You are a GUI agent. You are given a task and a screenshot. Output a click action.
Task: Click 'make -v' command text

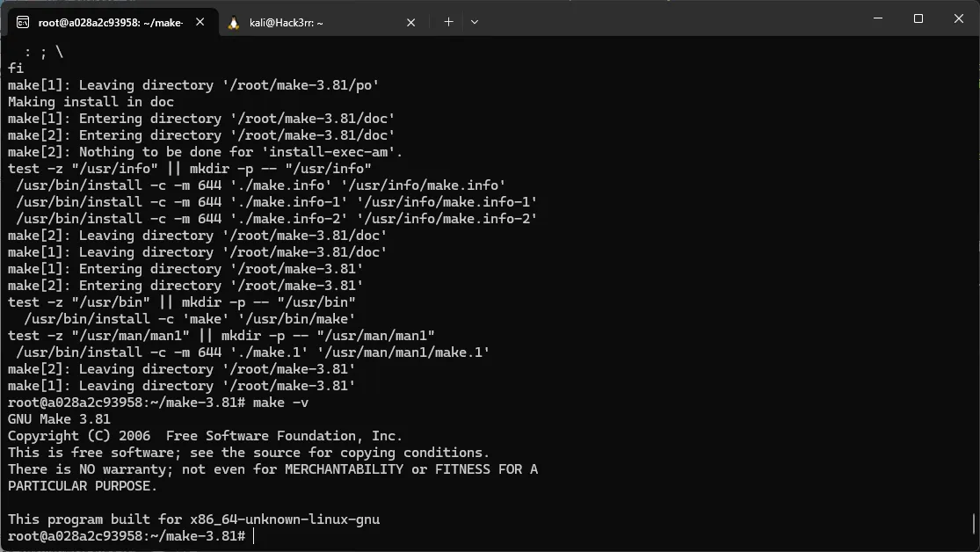pyautogui.click(x=280, y=403)
